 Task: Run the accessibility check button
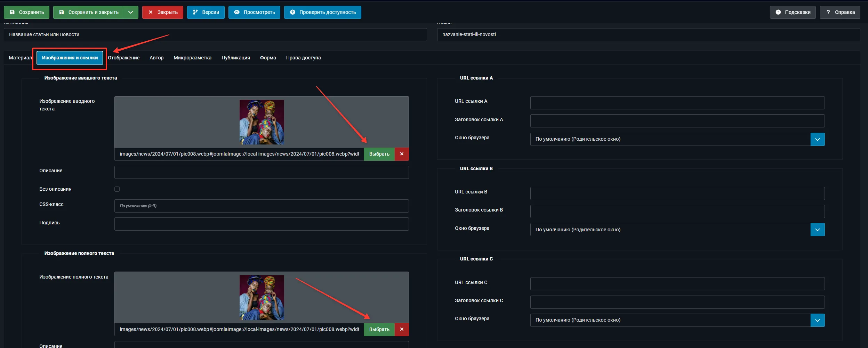(322, 12)
